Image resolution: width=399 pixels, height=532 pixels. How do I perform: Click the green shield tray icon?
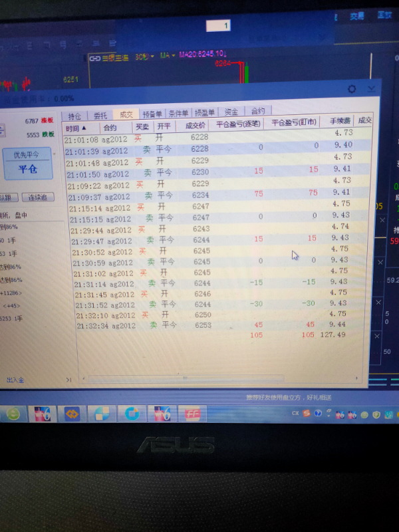tap(376, 414)
